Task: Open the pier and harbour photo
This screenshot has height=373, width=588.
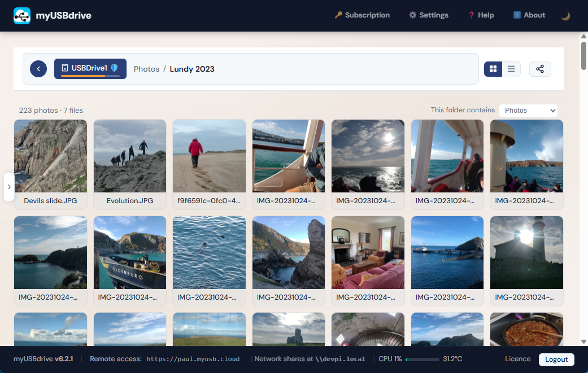Action: click(x=447, y=252)
